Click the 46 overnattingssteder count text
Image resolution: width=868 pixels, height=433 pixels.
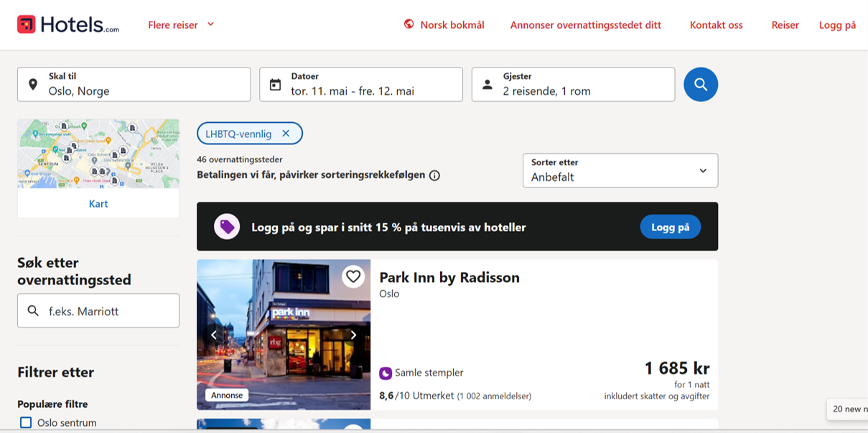240,159
